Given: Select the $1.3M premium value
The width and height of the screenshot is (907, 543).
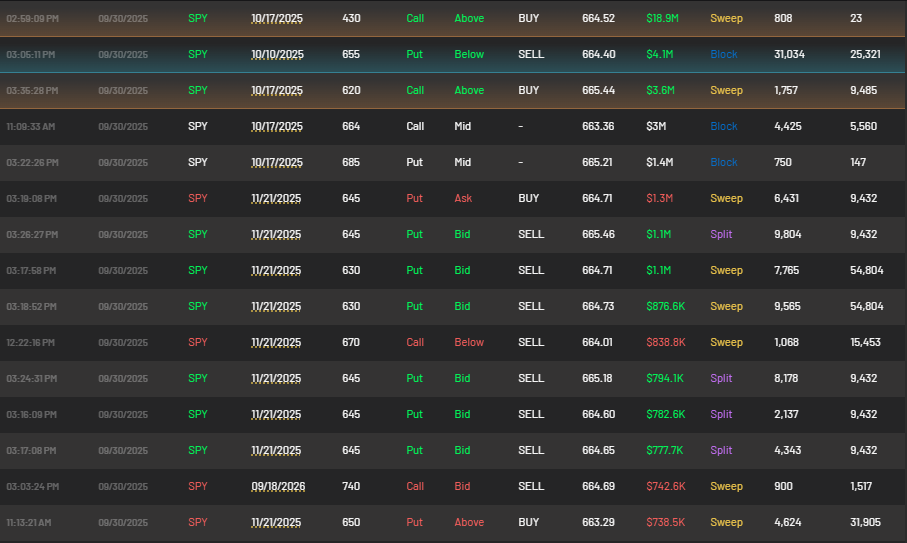Looking at the screenshot, I should pos(659,198).
